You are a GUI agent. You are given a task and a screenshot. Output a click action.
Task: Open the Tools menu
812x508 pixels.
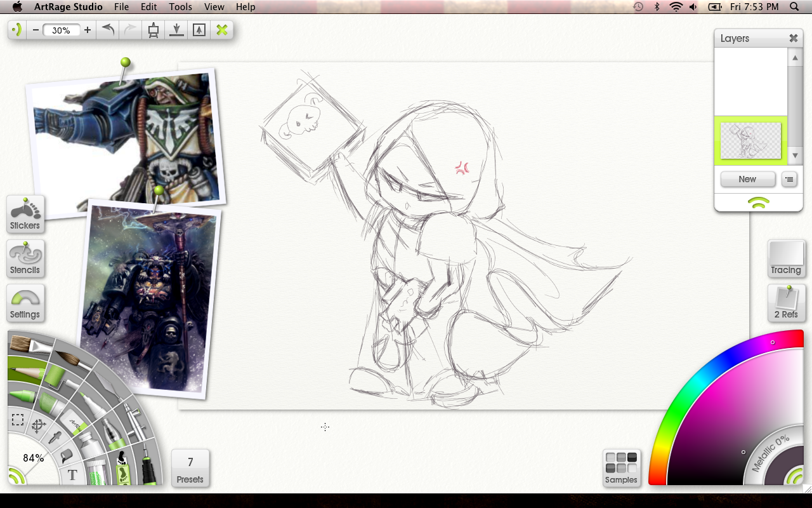coord(181,7)
